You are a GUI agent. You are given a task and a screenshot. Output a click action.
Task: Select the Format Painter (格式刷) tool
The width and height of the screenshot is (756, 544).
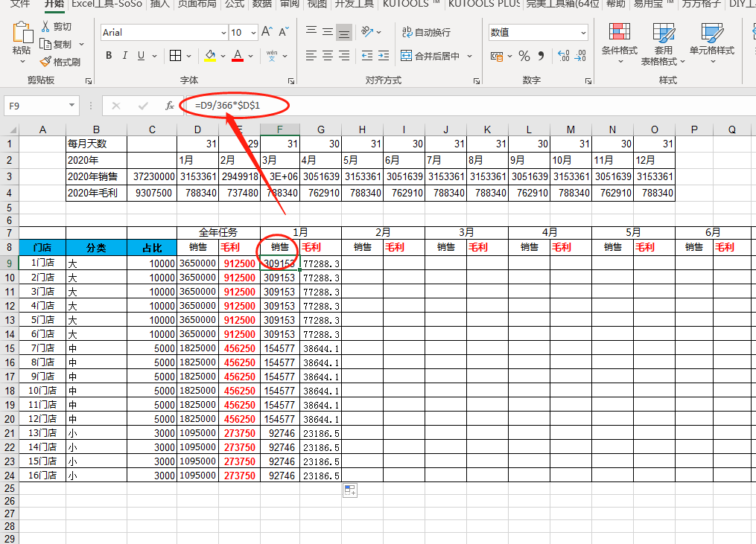[60, 63]
